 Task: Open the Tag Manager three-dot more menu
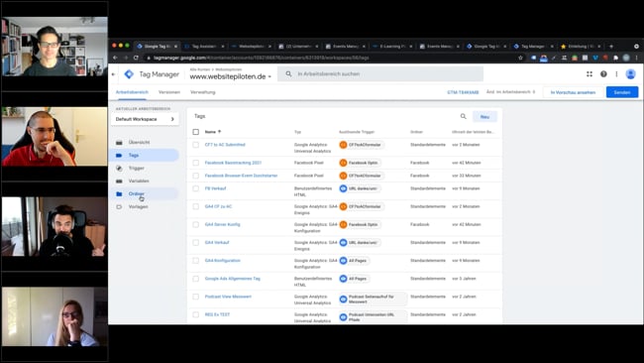pyautogui.click(x=616, y=74)
